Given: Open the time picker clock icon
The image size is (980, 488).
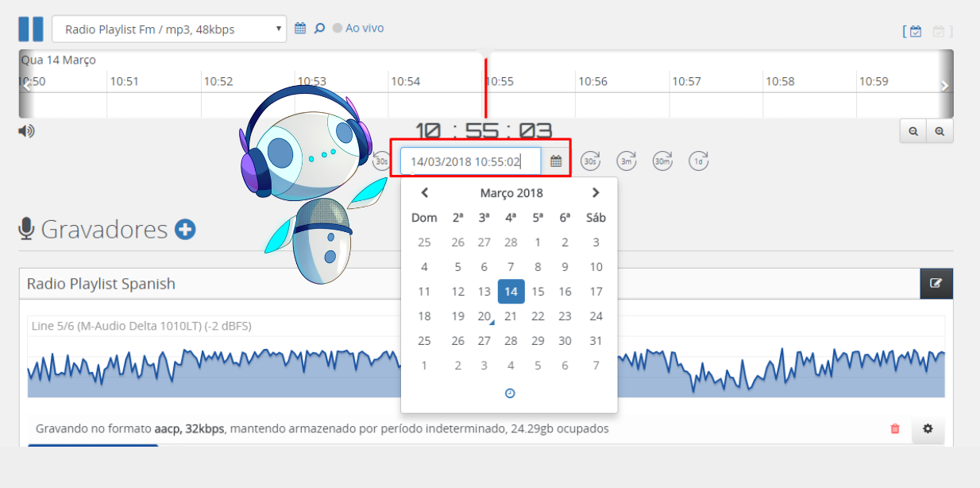Looking at the screenshot, I should [510, 393].
